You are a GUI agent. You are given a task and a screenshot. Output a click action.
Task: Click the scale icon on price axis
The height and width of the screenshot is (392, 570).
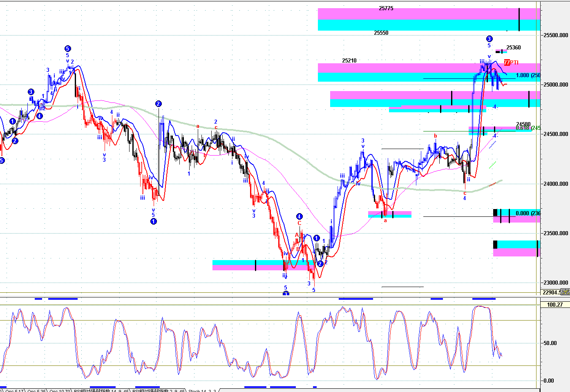tap(565, 292)
